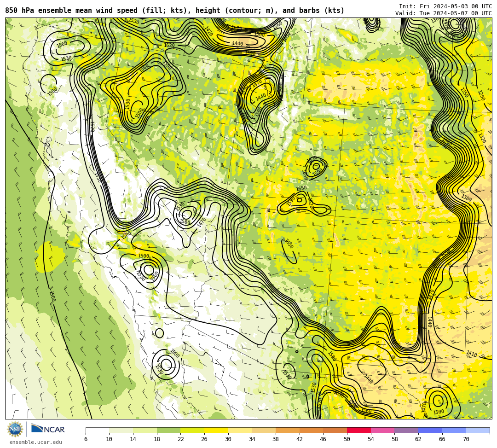Click the colorbar tick label 42
Viewport: 497px width, 448px height.
click(300, 439)
